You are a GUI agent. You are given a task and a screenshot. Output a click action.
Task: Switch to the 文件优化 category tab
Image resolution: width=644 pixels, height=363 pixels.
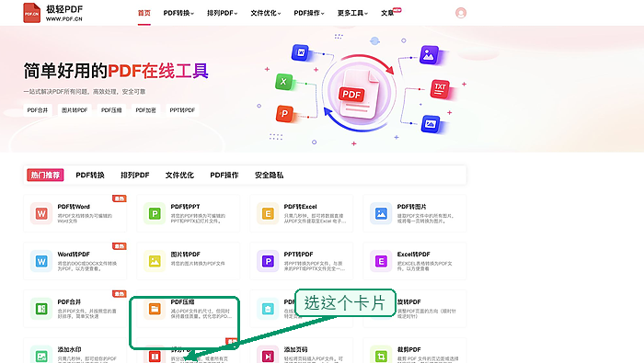179,176
